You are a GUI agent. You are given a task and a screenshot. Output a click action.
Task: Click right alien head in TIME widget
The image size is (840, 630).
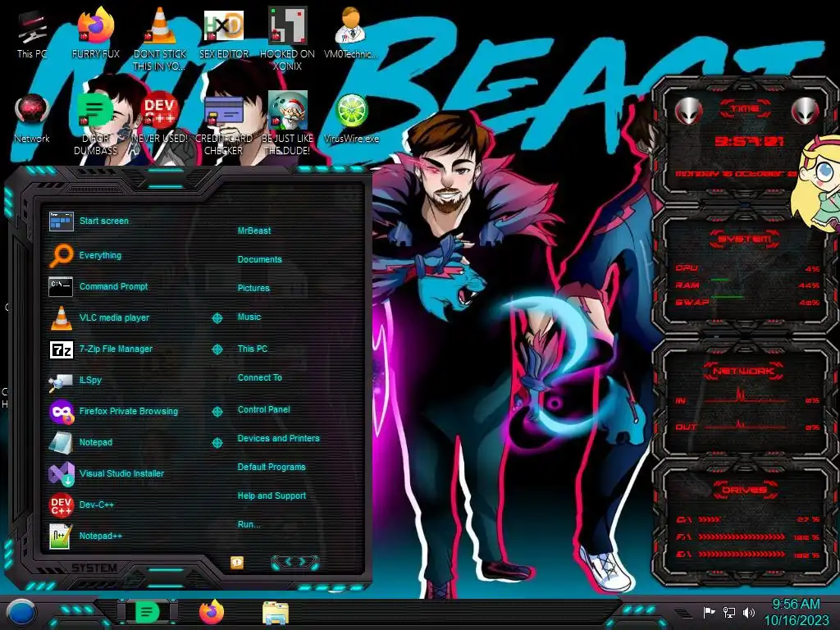(x=806, y=111)
